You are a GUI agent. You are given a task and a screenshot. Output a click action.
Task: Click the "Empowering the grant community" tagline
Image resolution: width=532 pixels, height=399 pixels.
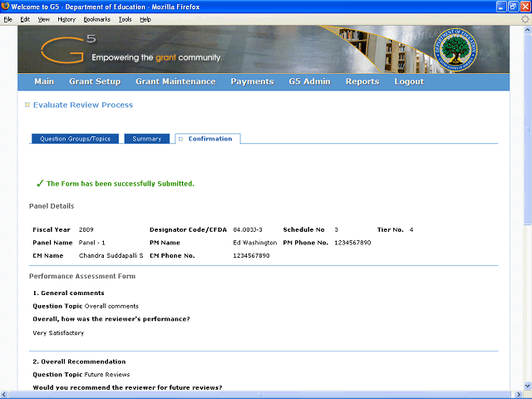coord(157,57)
